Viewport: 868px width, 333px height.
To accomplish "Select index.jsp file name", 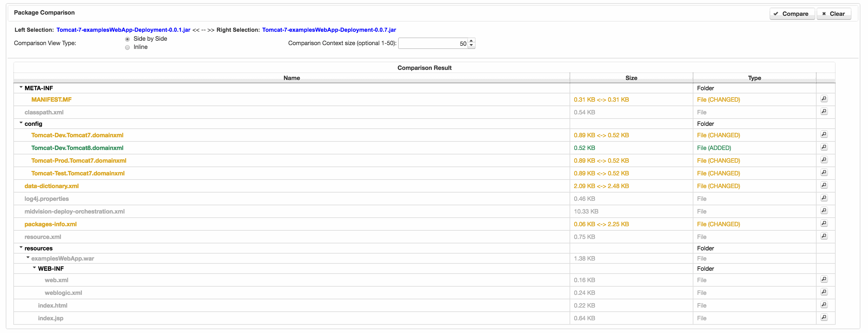I will [x=50, y=318].
